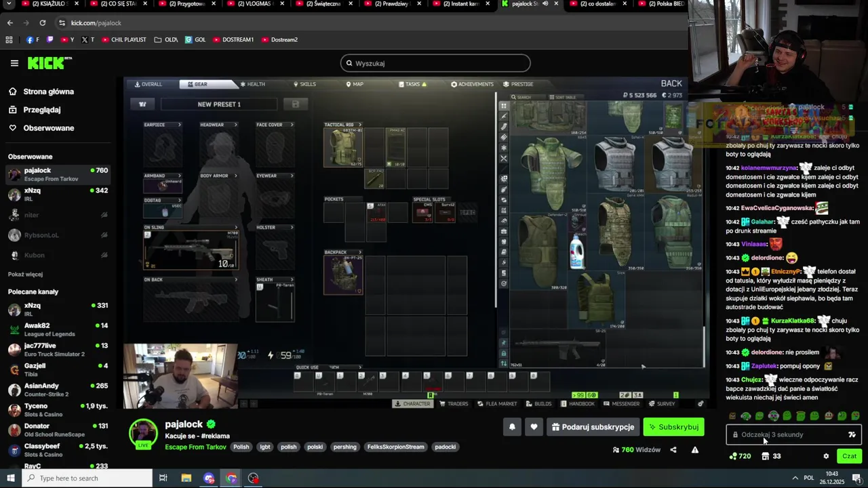Open chat settings gear icon
Viewport: 868px width, 488px height.
pos(826,456)
